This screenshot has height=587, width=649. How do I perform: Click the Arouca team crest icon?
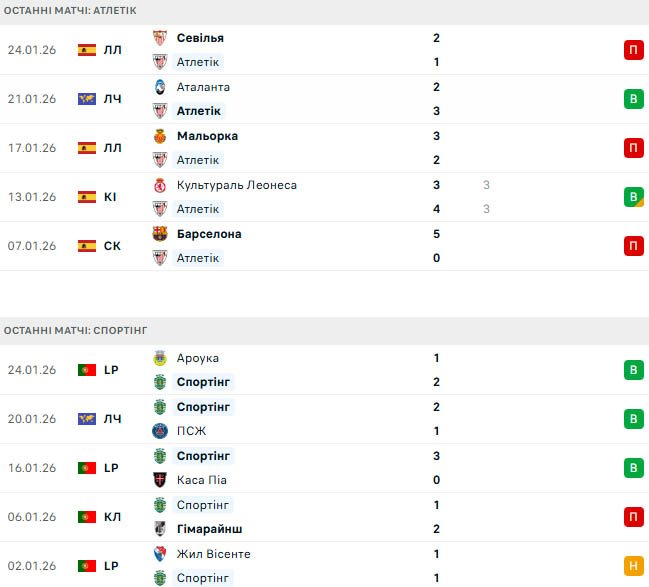pos(159,358)
